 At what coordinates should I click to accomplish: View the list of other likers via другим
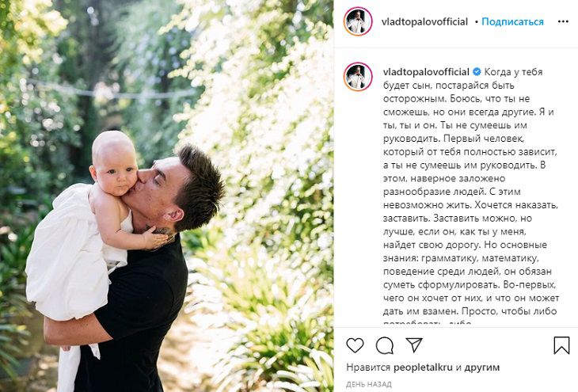click(x=481, y=367)
